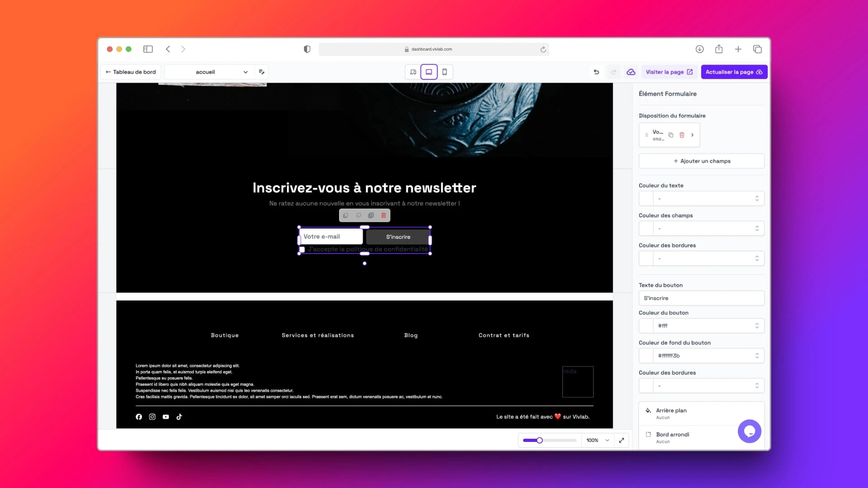This screenshot has height=488, width=868.
Task: Click the Blog footer menu item
Action: [411, 335]
